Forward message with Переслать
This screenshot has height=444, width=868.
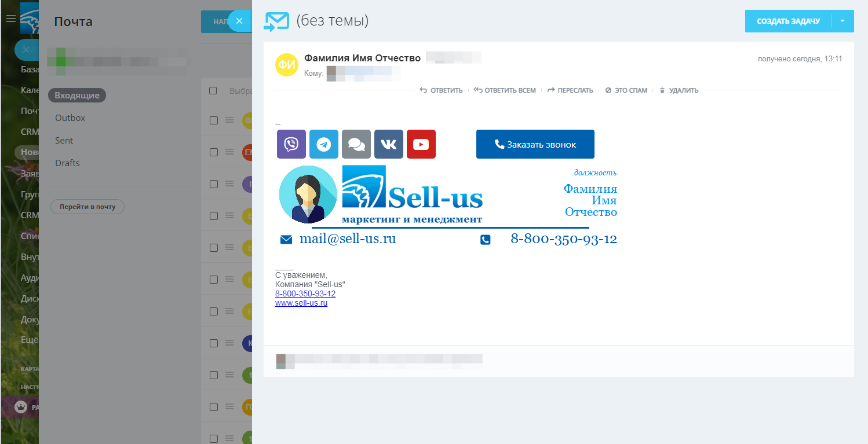[570, 90]
